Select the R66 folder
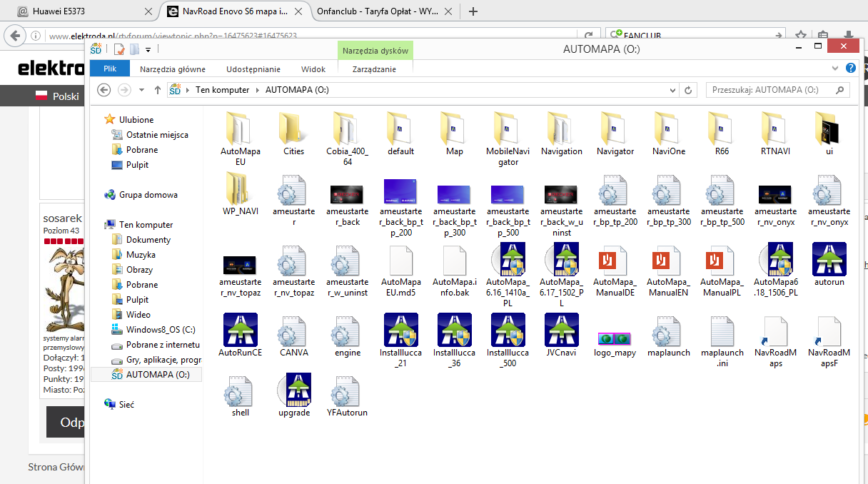 pyautogui.click(x=722, y=134)
